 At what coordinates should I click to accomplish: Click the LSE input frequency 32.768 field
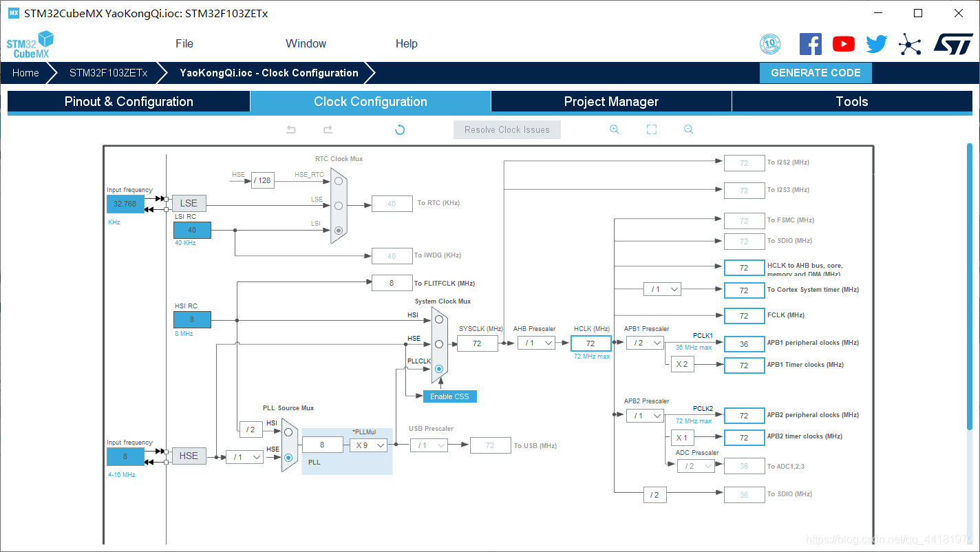(125, 204)
